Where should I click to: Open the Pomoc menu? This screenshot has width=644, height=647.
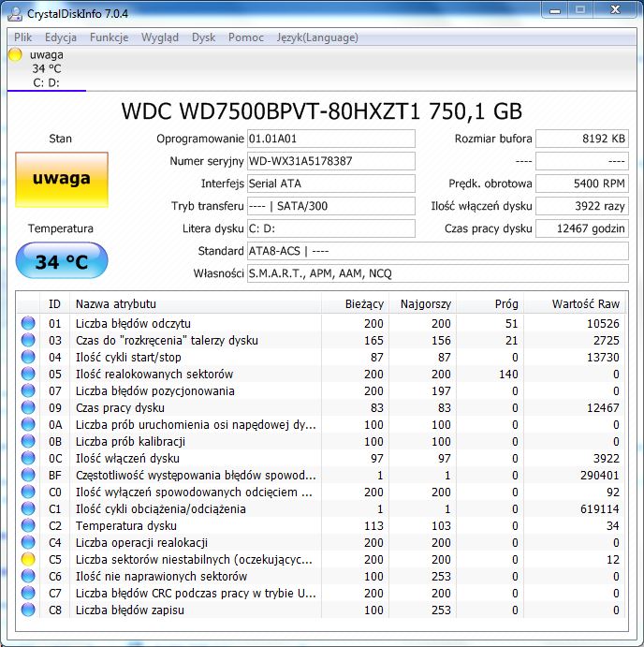click(x=246, y=37)
